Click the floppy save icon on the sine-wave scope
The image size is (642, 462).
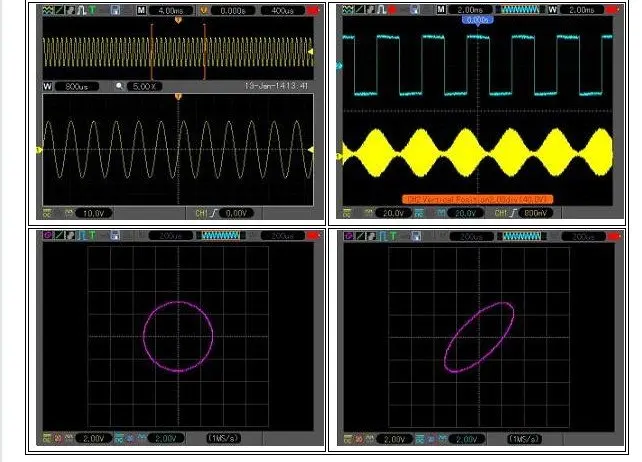(x=115, y=10)
